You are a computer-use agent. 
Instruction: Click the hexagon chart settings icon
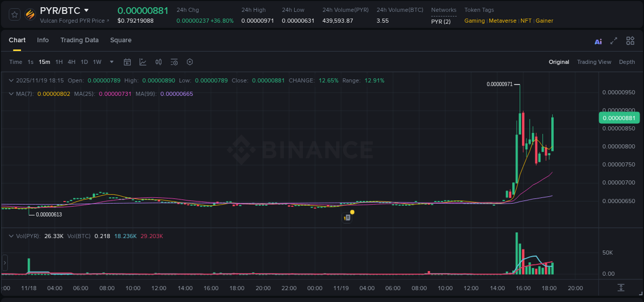click(190, 62)
